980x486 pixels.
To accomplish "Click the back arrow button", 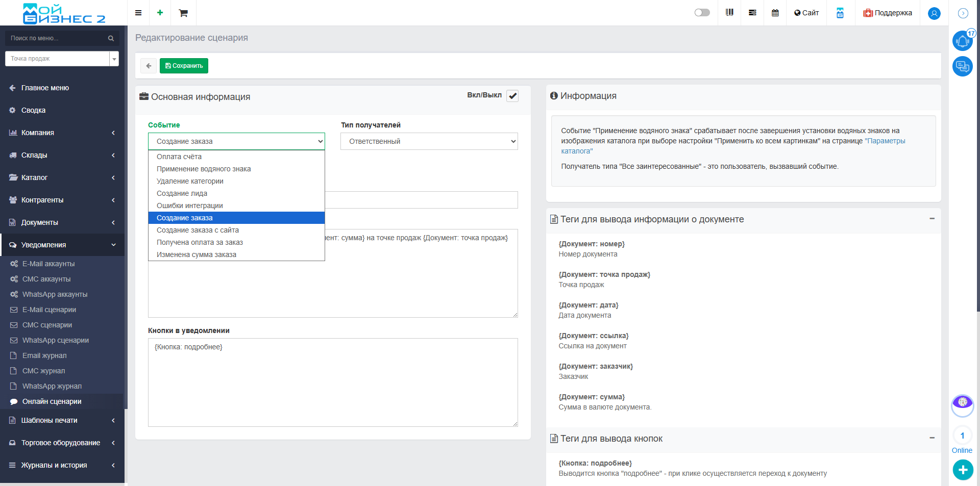I will coord(149,66).
